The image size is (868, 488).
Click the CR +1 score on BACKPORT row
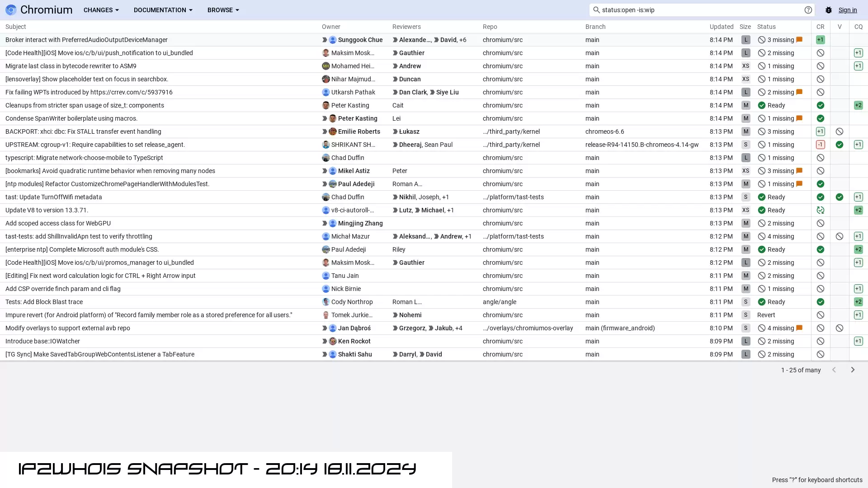[821, 131]
